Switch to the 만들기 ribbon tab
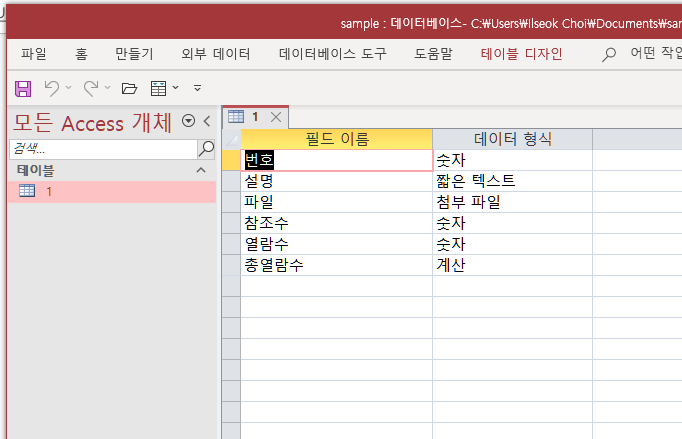The image size is (682, 439). pyautogui.click(x=134, y=54)
